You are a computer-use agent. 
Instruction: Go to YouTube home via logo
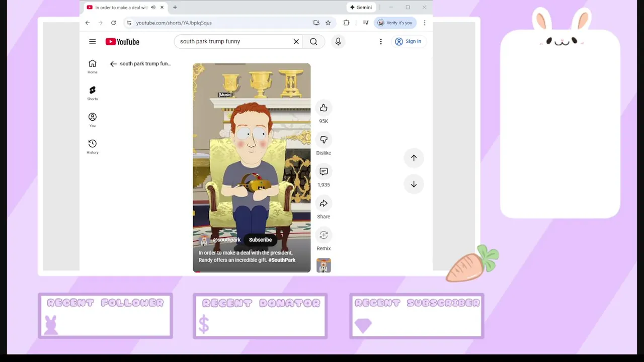tap(122, 42)
